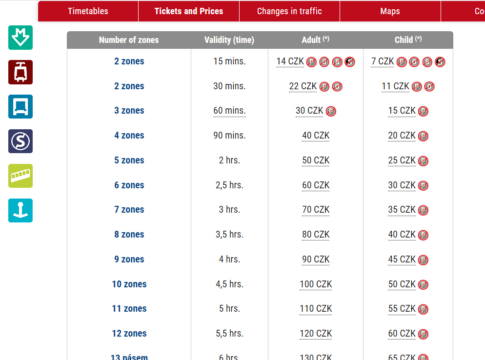Switch to Tickets and Prices tab

[x=189, y=11]
